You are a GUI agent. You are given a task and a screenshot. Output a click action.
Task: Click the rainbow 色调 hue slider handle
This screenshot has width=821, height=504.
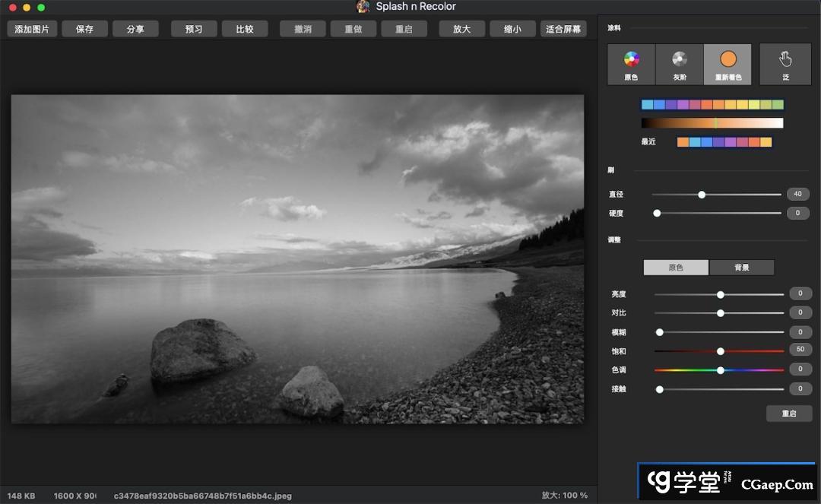720,370
